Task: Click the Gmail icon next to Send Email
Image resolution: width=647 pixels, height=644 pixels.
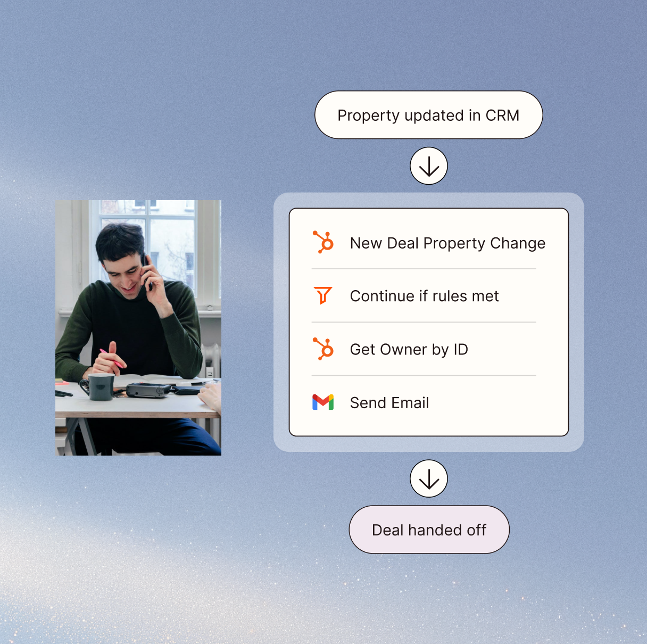Action: (x=323, y=402)
